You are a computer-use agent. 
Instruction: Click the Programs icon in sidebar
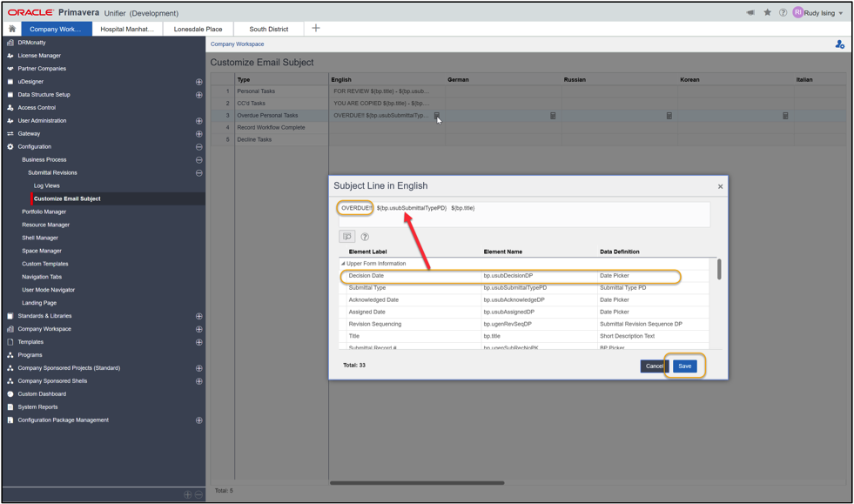10,355
